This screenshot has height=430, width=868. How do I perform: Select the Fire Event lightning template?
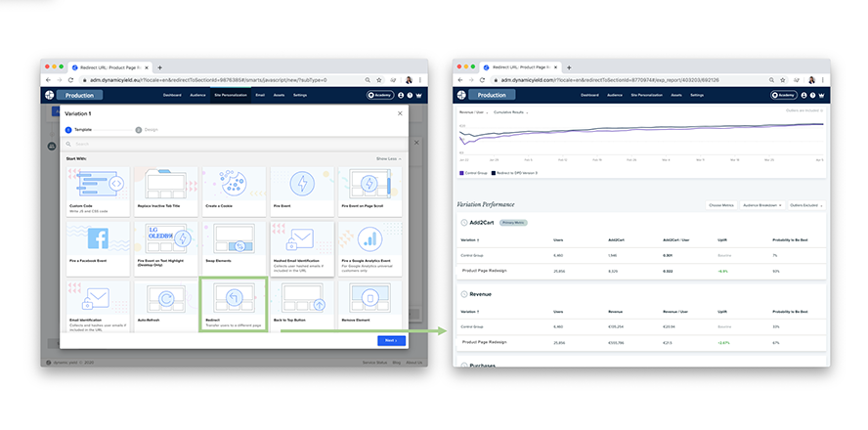[x=302, y=192]
